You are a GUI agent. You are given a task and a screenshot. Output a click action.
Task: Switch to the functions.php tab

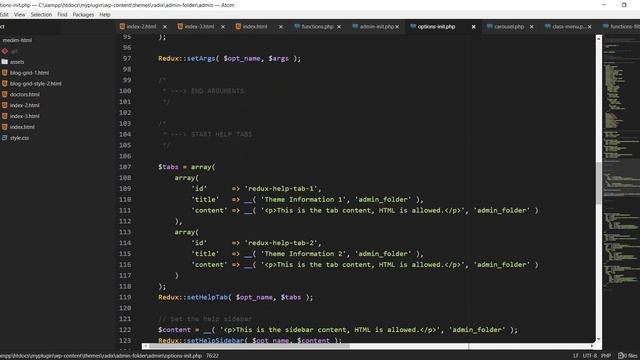click(x=317, y=27)
